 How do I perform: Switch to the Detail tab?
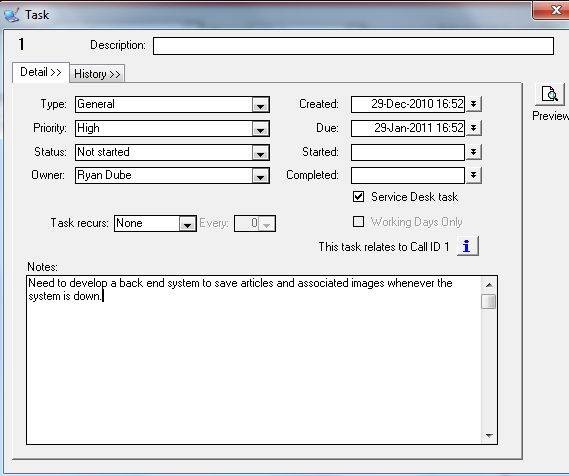(x=41, y=72)
